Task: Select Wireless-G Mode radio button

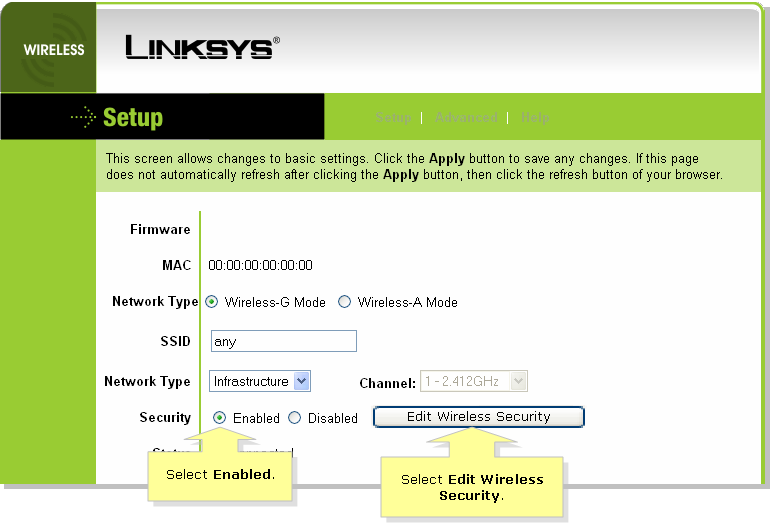Action: [212, 302]
